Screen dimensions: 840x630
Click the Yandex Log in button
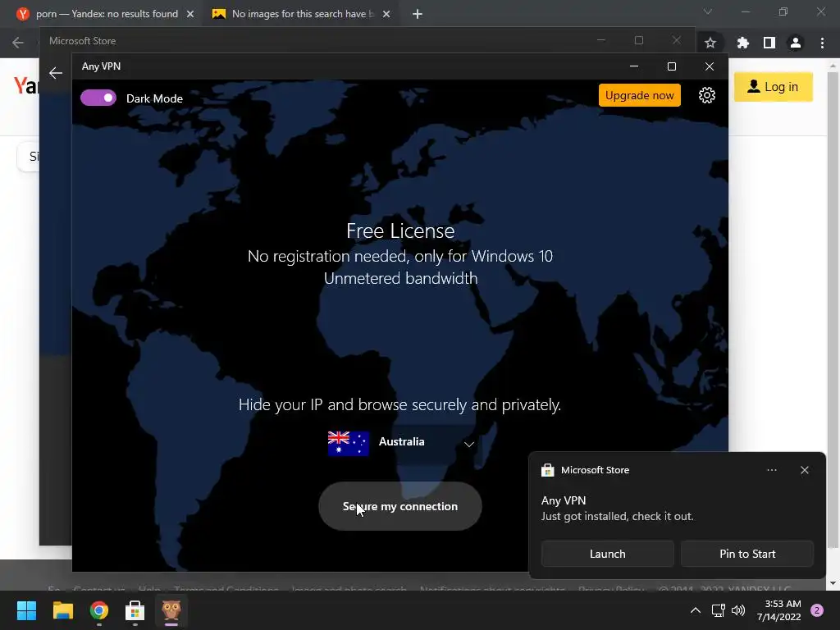coord(773,87)
